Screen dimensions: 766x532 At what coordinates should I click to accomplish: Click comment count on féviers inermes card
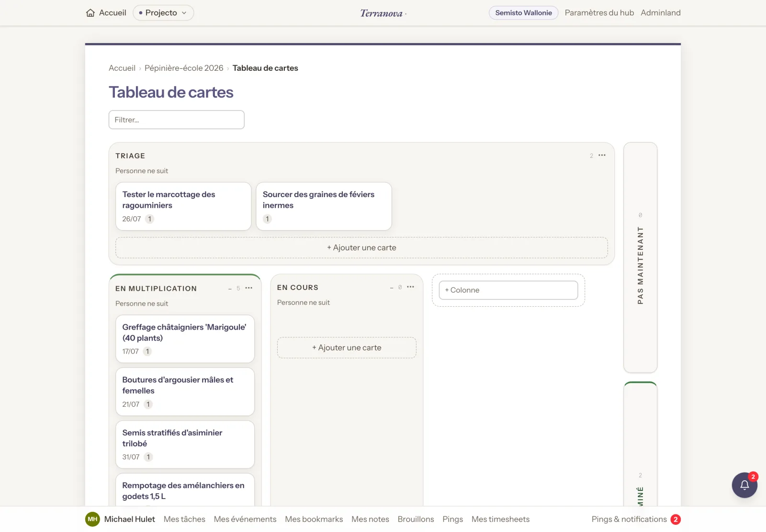(x=267, y=219)
